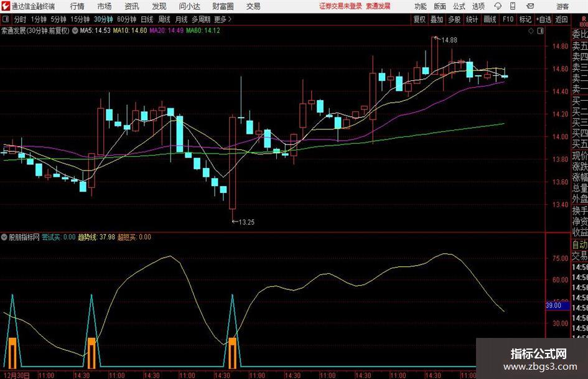The width and height of the screenshot is (588, 379).
Task: Click the MA20: 14.49 label
Action: click(x=167, y=30)
